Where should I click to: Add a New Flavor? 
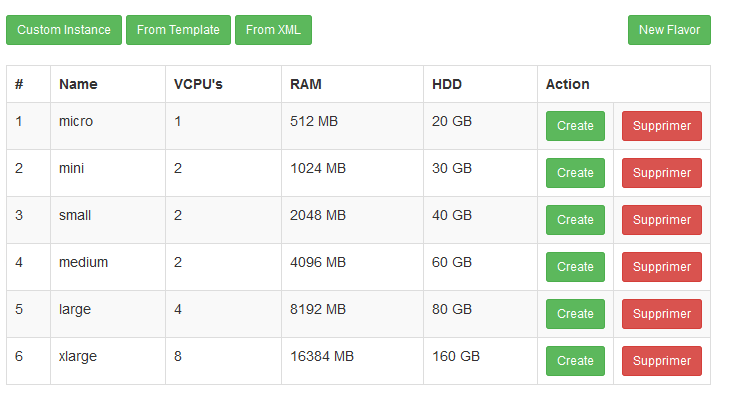pyautogui.click(x=669, y=30)
